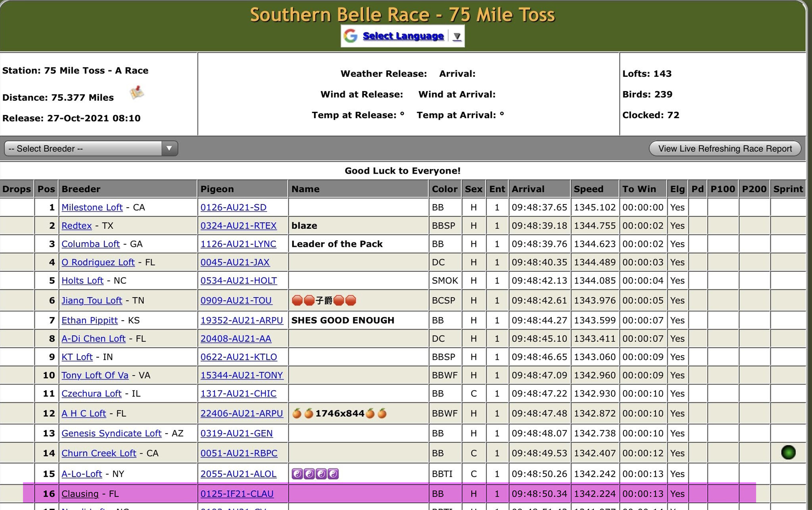Click the Arrival column header
The width and height of the screenshot is (812, 510).
click(528, 189)
